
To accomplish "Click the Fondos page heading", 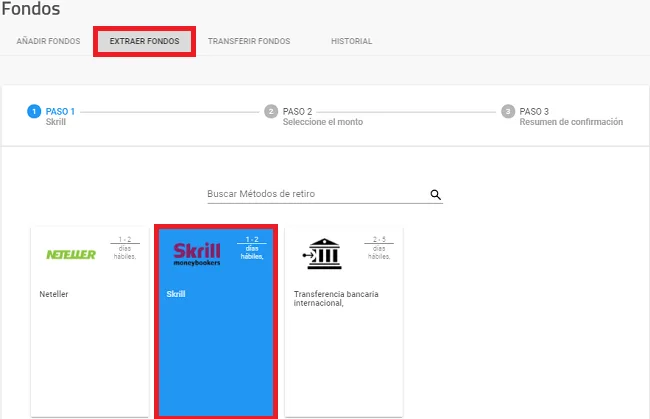I will [31, 9].
